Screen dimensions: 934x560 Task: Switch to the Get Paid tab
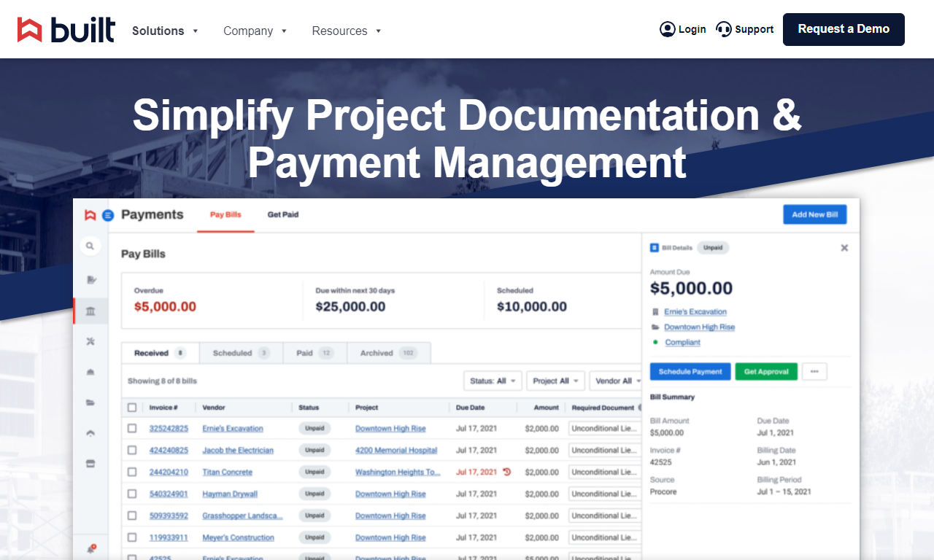[283, 214]
